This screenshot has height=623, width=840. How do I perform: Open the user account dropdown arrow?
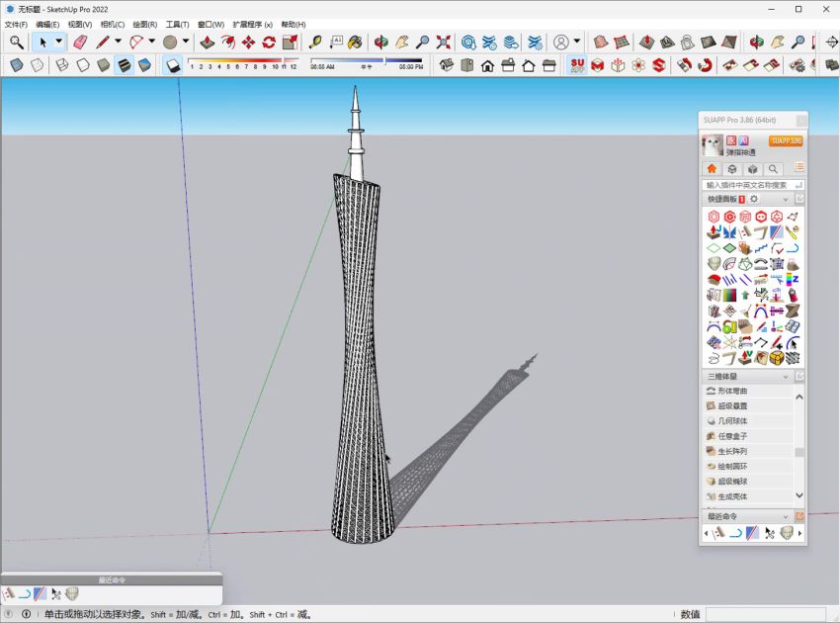[577, 42]
